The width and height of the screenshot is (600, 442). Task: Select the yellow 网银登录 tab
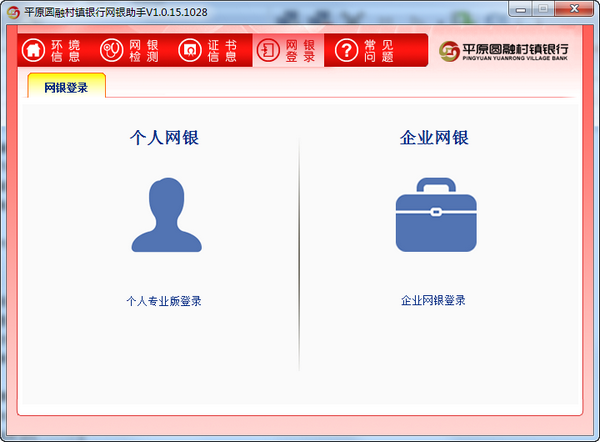tap(67, 86)
